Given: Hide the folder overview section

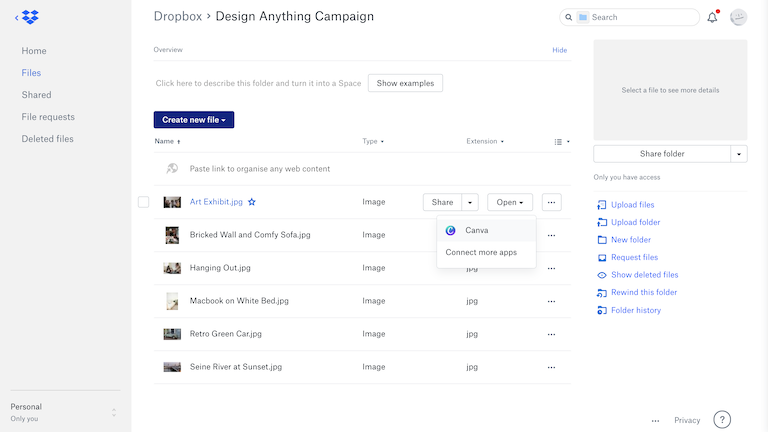Looking at the screenshot, I should point(559,50).
